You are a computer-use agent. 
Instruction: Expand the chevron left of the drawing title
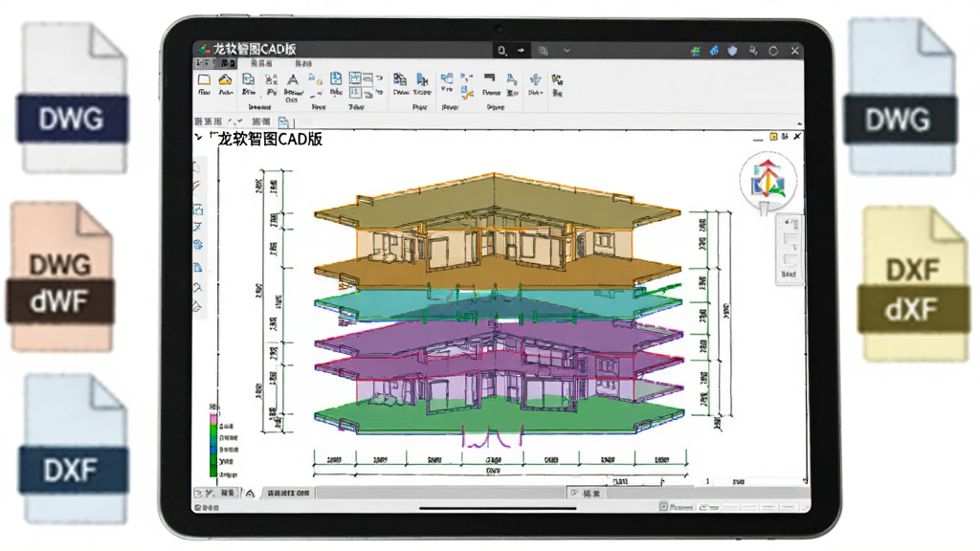(x=199, y=137)
